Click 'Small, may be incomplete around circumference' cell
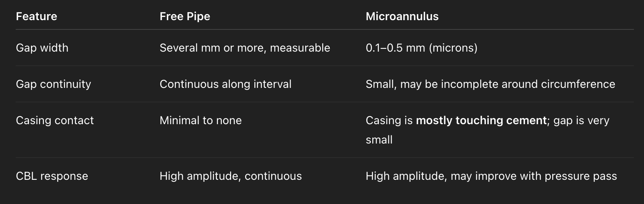The width and height of the screenshot is (644, 204). click(x=490, y=84)
